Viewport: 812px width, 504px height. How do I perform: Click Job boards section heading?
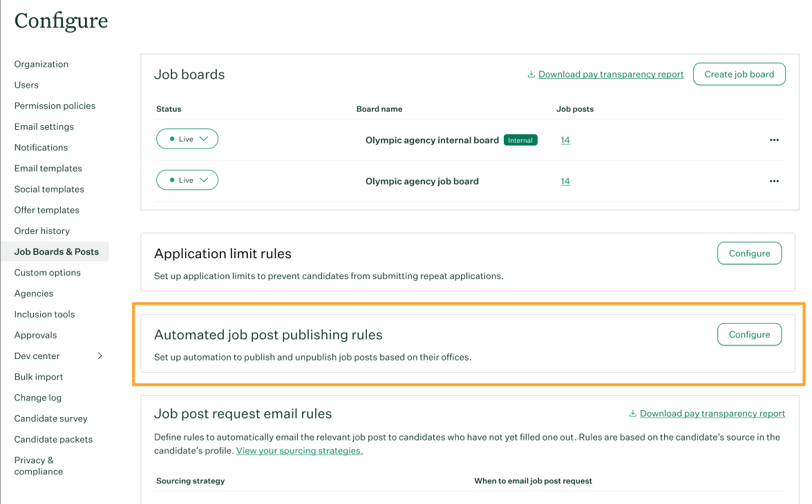(x=189, y=75)
